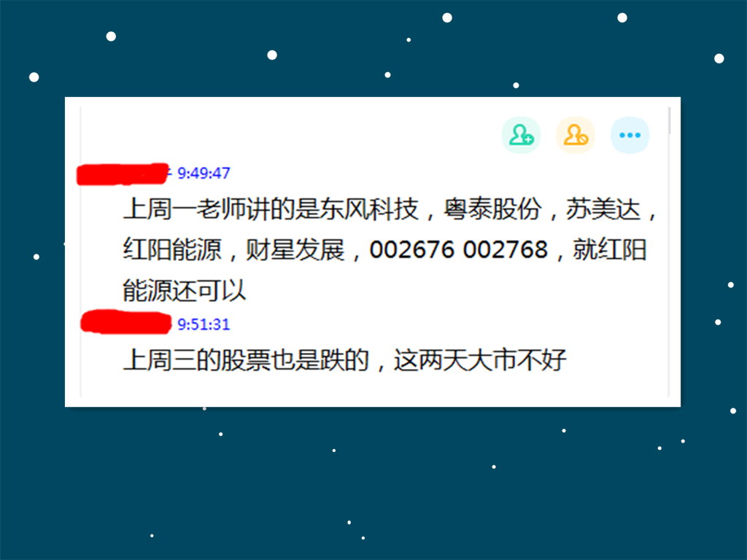The width and height of the screenshot is (747, 560).
Task: Click 红阳能源 at the start of a message line
Action: 172,249
